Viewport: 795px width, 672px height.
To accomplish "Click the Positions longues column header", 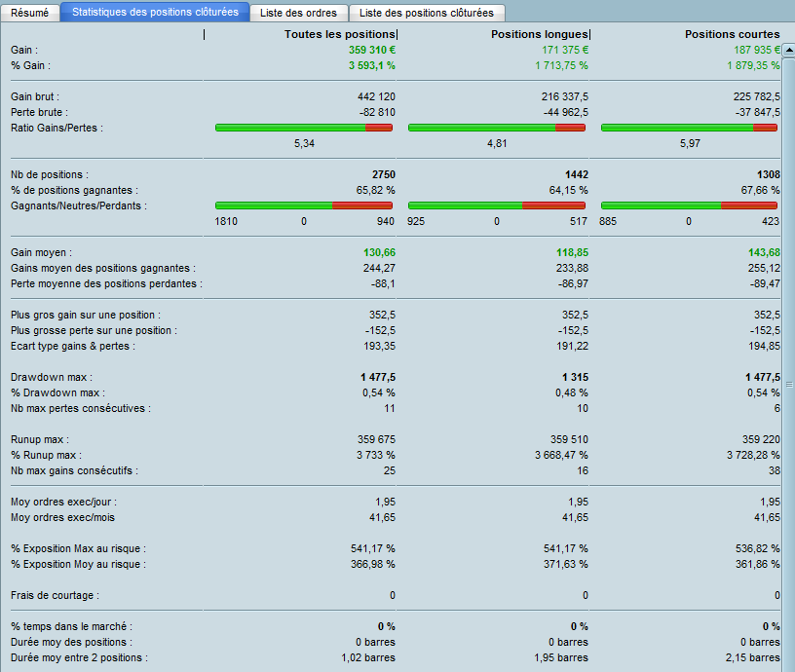I will tap(539, 34).
